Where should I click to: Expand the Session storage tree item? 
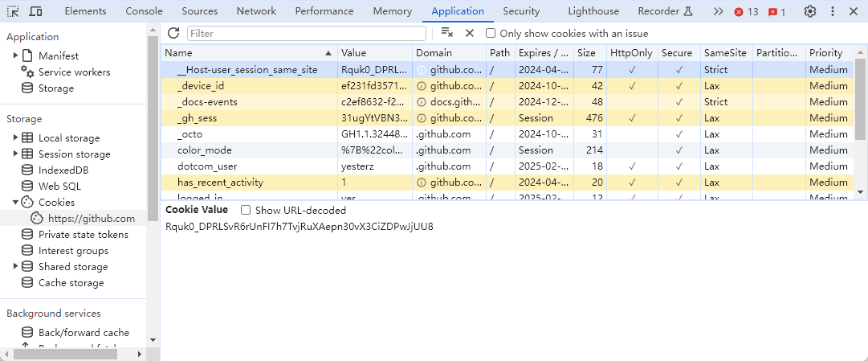15,154
